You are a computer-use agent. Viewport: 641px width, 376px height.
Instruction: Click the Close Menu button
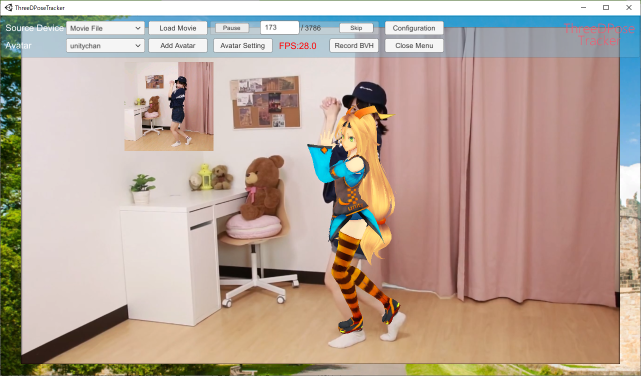414,45
